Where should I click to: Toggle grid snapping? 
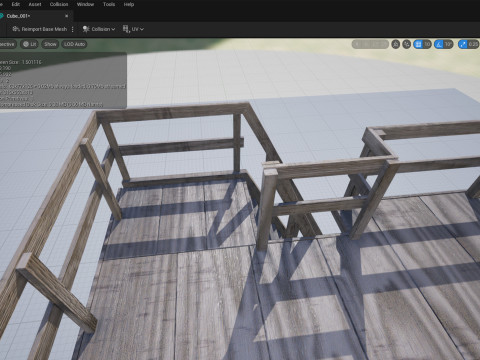pyautogui.click(x=418, y=44)
